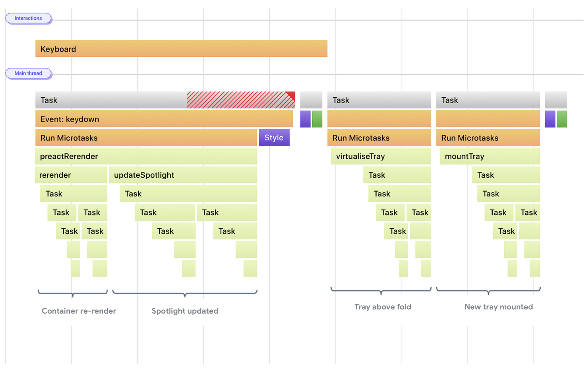This screenshot has width=588, height=369.
Task: Click the Interactions track label
Action: [x=28, y=18]
